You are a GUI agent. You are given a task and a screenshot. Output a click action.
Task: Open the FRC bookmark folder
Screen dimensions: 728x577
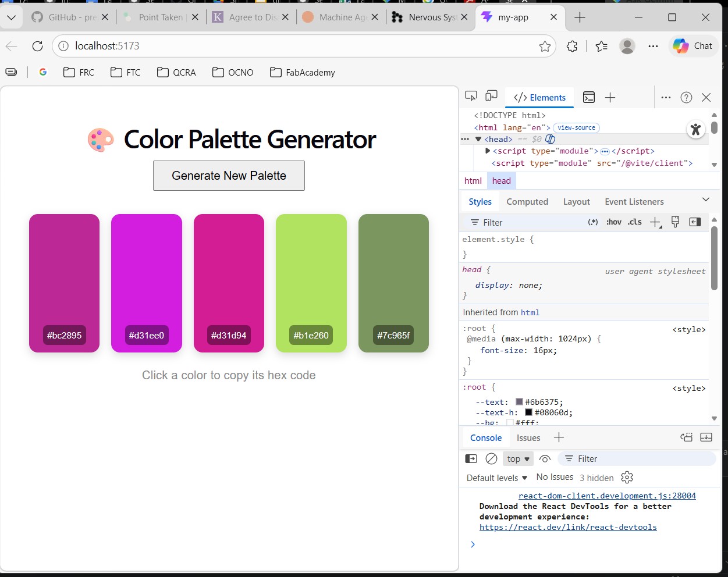(x=79, y=72)
